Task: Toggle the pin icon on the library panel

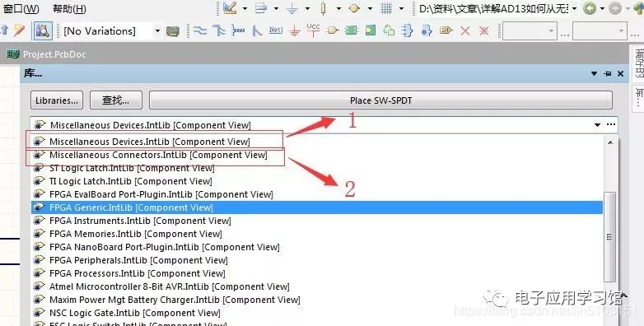Action: [608, 73]
